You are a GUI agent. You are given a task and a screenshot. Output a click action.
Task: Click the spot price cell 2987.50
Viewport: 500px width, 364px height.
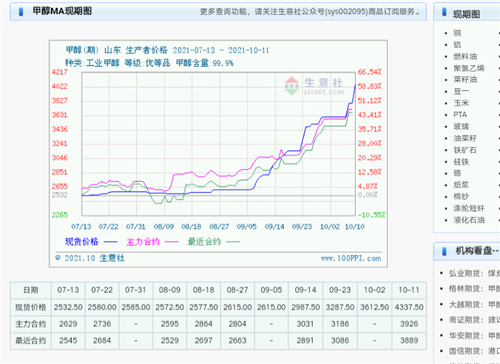coord(305,307)
